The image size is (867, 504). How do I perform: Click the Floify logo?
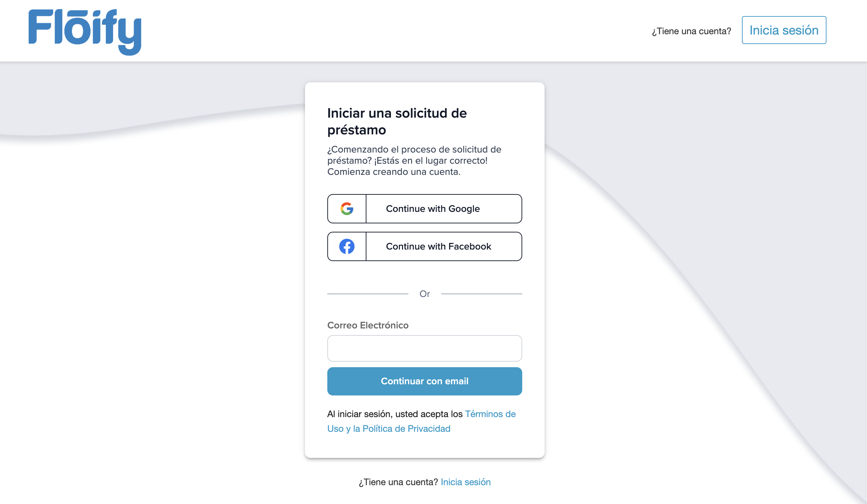point(85,31)
